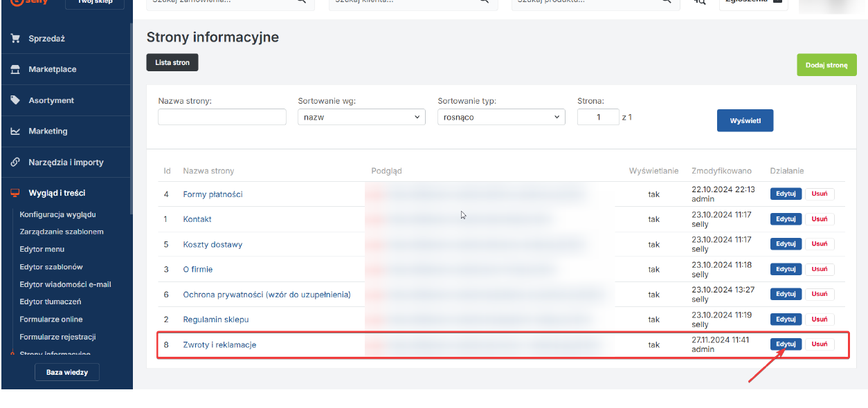Image resolution: width=868 pixels, height=408 pixels.
Task: Click Usuń for Zwroty i reklamacje
Action: point(820,344)
